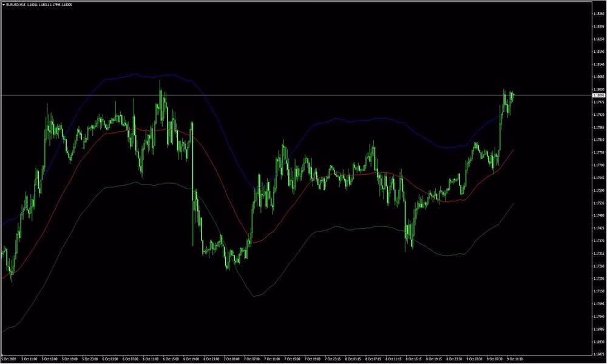The height and width of the screenshot is (364, 607).
Task: Click the '7 Oct 03:00' time label
Action: pyautogui.click(x=231, y=359)
